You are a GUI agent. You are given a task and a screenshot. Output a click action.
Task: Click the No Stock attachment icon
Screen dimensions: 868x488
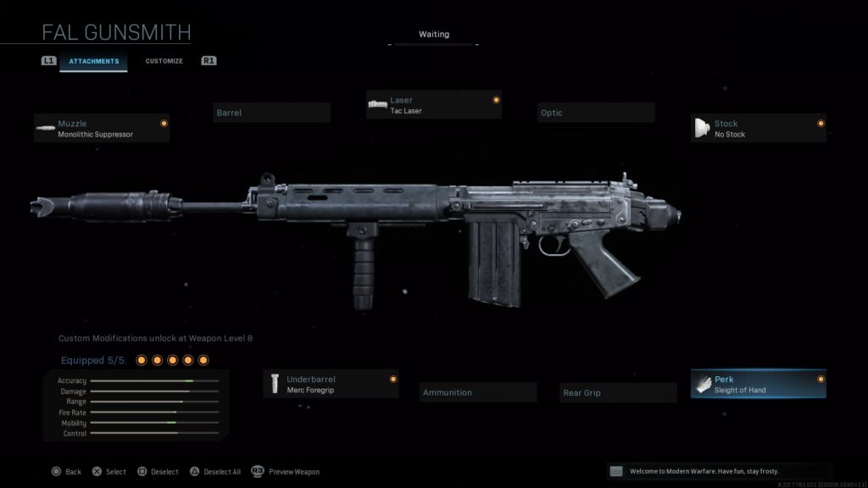point(702,128)
